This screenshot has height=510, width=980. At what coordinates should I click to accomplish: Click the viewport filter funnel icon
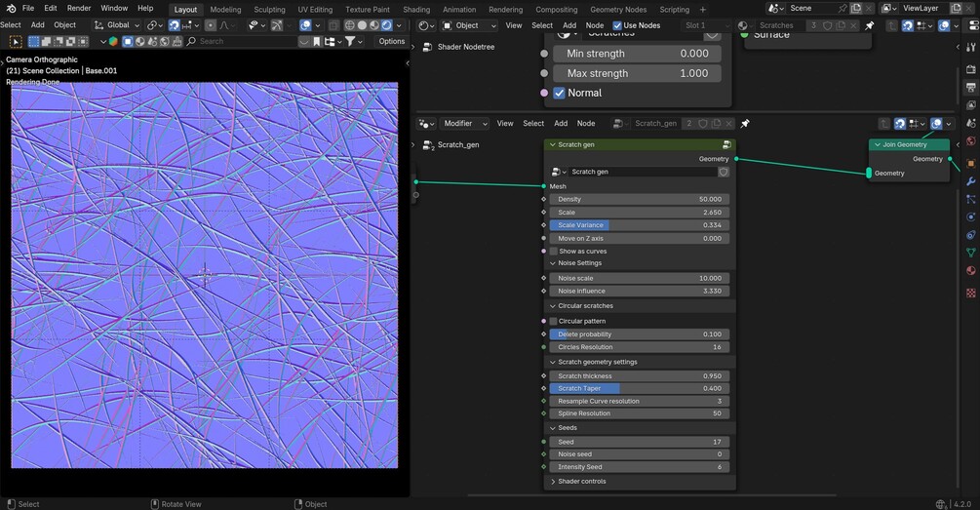[350, 42]
